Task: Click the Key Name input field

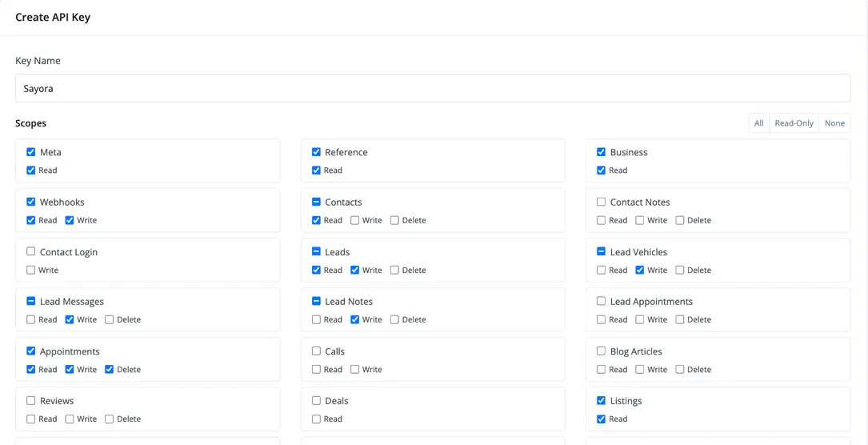Action: click(x=433, y=88)
